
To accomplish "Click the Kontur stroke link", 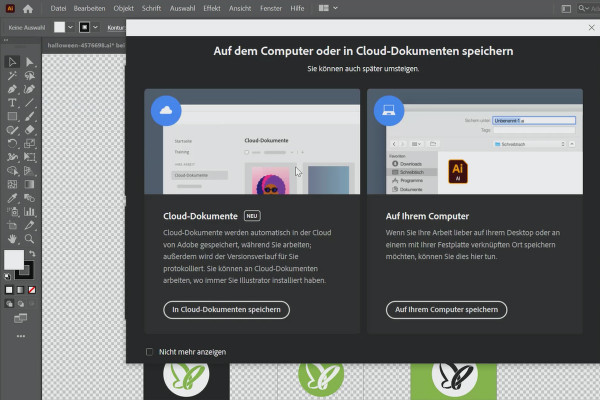I will click(x=116, y=28).
